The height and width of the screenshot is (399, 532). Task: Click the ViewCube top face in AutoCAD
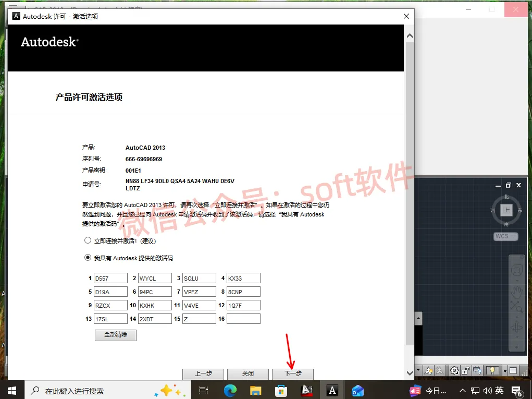coord(506,210)
